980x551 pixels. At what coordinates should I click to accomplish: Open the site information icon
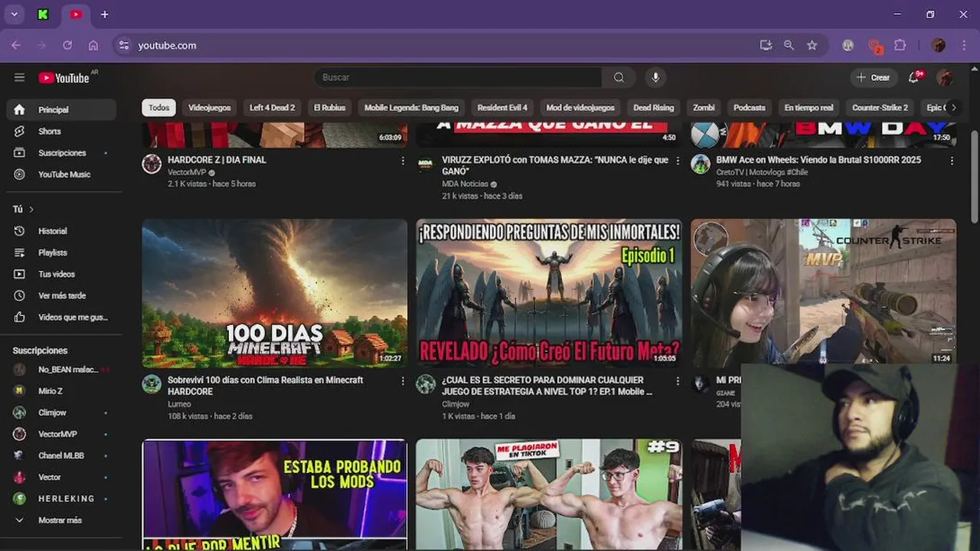(x=123, y=45)
